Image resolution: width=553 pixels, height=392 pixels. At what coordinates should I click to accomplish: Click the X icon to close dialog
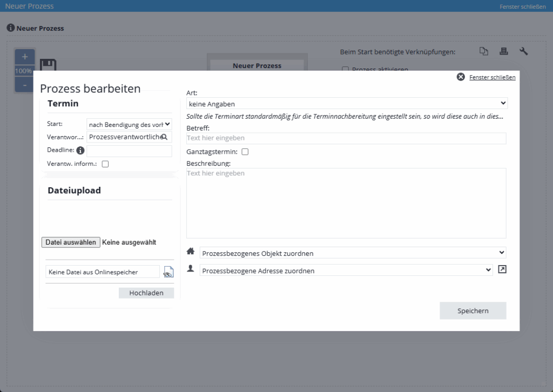461,77
